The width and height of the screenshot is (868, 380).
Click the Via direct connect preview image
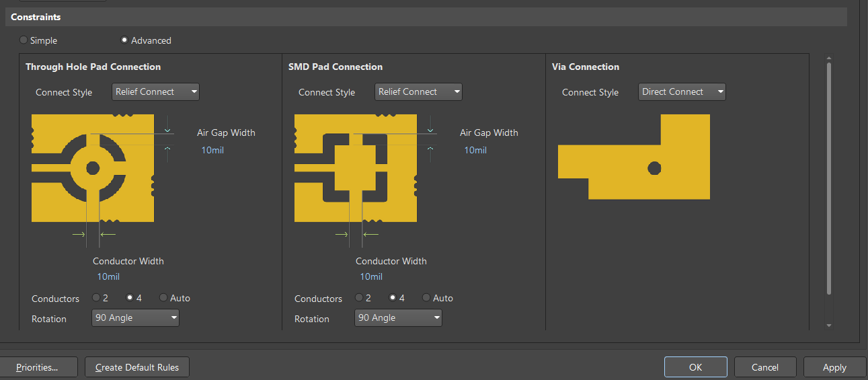[x=634, y=157]
